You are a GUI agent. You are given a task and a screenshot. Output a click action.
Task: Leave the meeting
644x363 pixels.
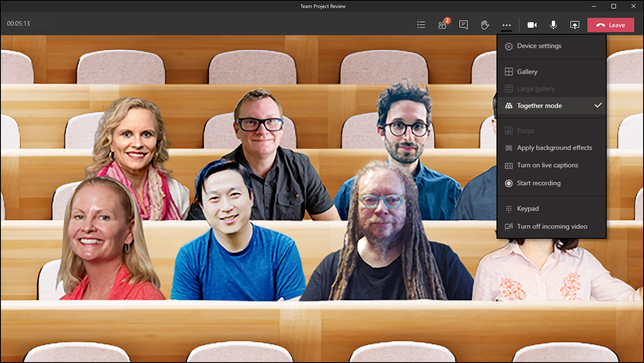coord(611,25)
